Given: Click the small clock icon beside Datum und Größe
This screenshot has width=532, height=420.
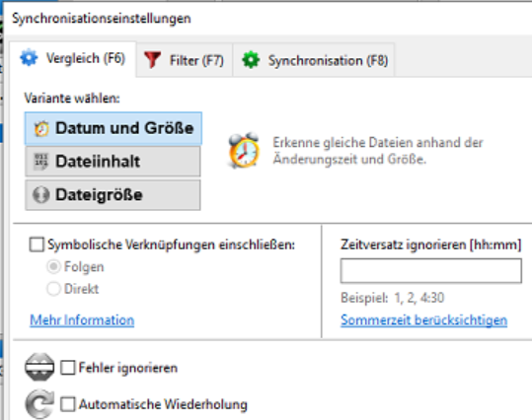Looking at the screenshot, I should point(41,128).
